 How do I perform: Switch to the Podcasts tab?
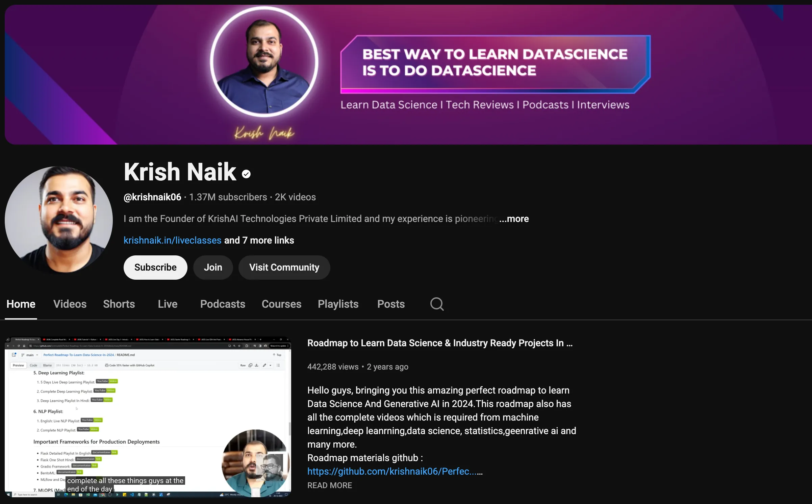(x=223, y=304)
